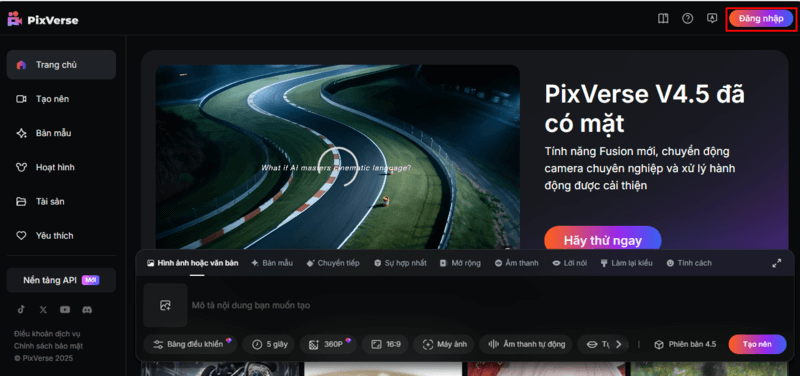
Task: Open the X social link icon
Action: click(x=43, y=310)
